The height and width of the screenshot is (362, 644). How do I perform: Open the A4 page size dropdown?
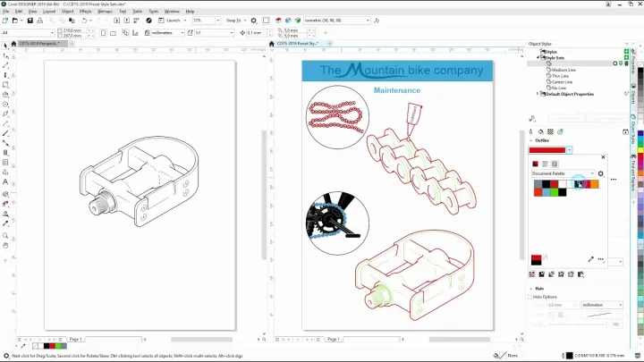coord(52,33)
